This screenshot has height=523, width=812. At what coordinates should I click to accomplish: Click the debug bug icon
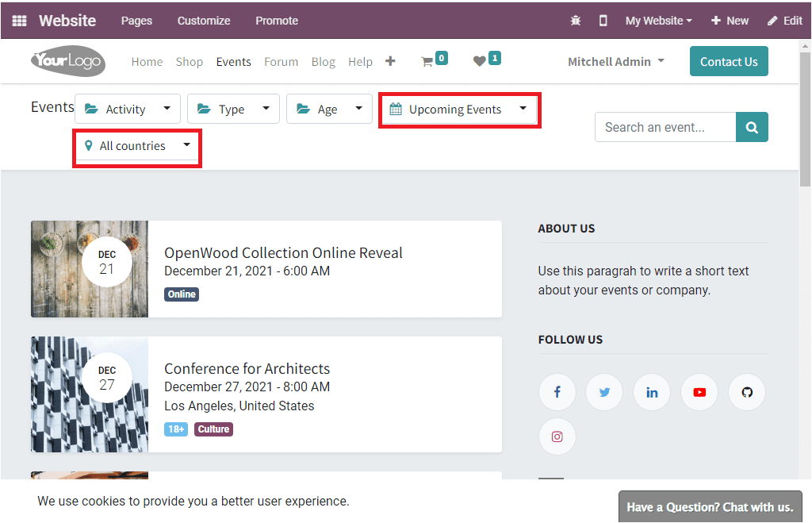click(575, 20)
